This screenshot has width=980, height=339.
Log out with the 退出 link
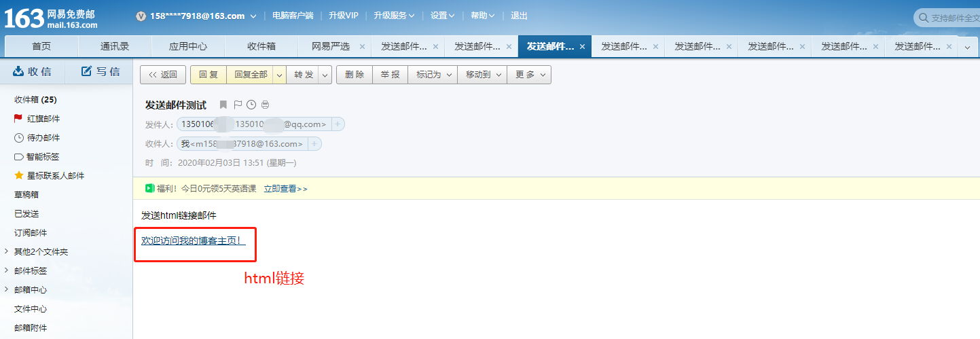pos(519,16)
